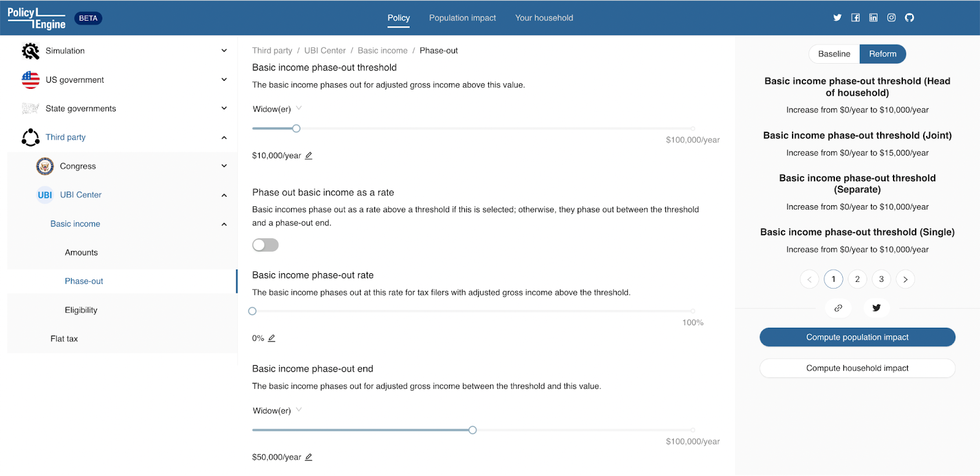The width and height of the screenshot is (980, 476).
Task: Open the Facebook icon in header
Action: (856, 18)
